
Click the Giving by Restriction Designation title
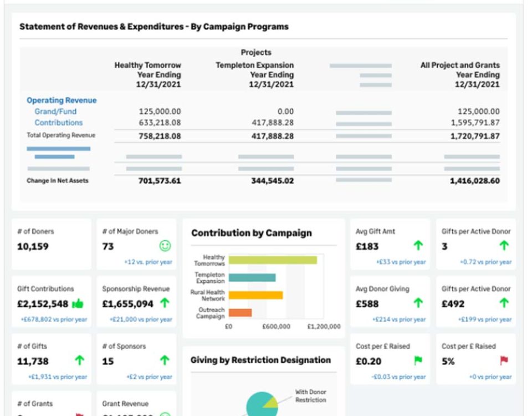click(x=260, y=360)
